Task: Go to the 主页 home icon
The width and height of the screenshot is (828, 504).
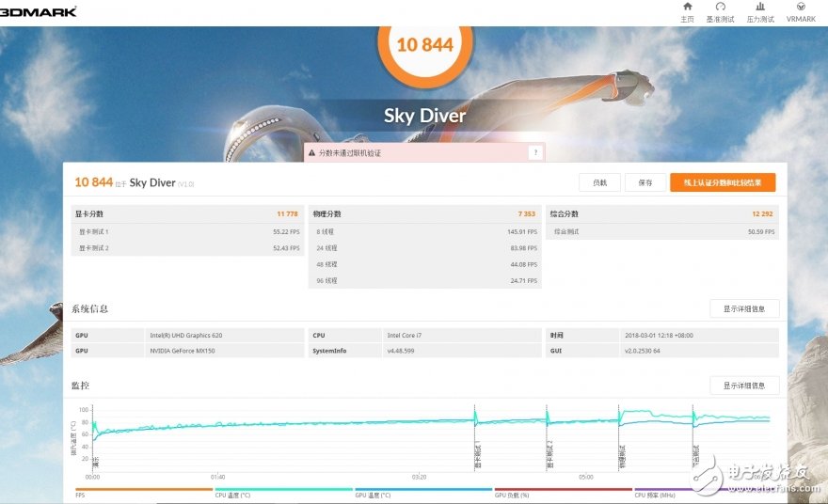Action: [687, 12]
